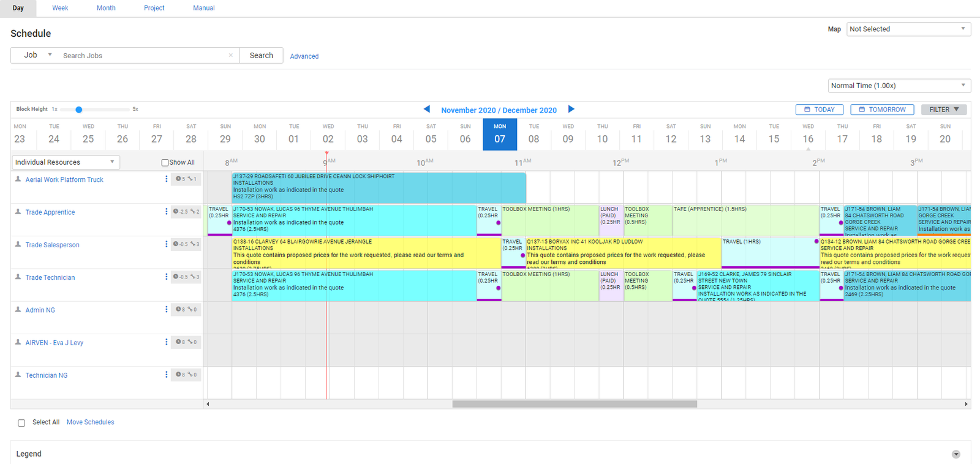Open Q137-15 BORYAX INC quote block
The height and width of the screenshot is (464, 980).
624,253
